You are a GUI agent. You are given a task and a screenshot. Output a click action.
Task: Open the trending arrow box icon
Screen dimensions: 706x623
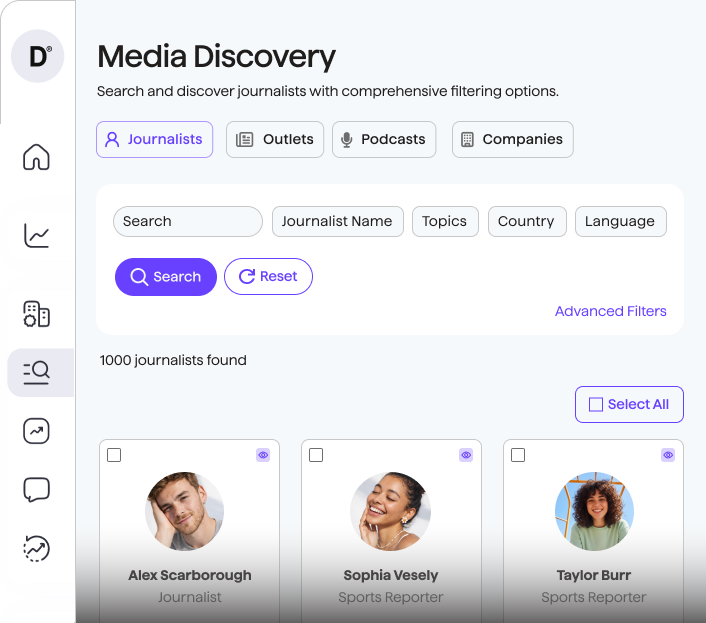[x=37, y=431]
